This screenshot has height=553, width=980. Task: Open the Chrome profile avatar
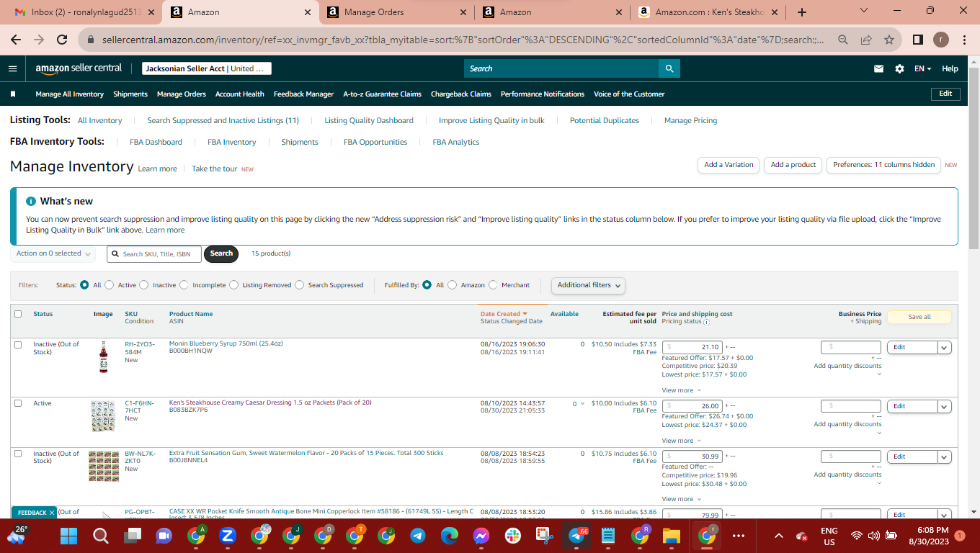pyautogui.click(x=941, y=40)
